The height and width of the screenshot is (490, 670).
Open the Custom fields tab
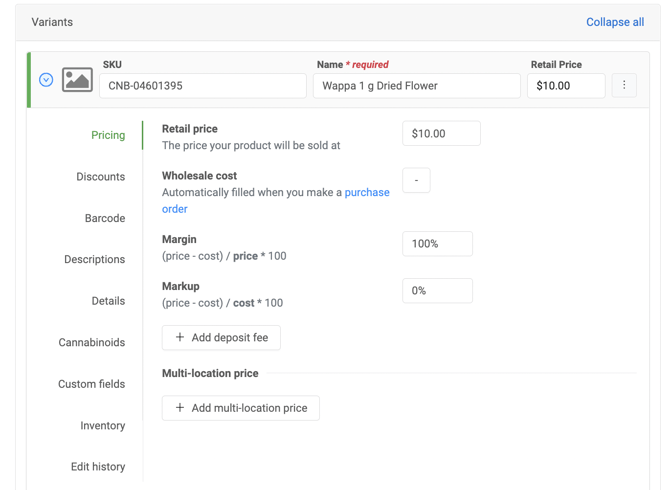click(x=91, y=384)
